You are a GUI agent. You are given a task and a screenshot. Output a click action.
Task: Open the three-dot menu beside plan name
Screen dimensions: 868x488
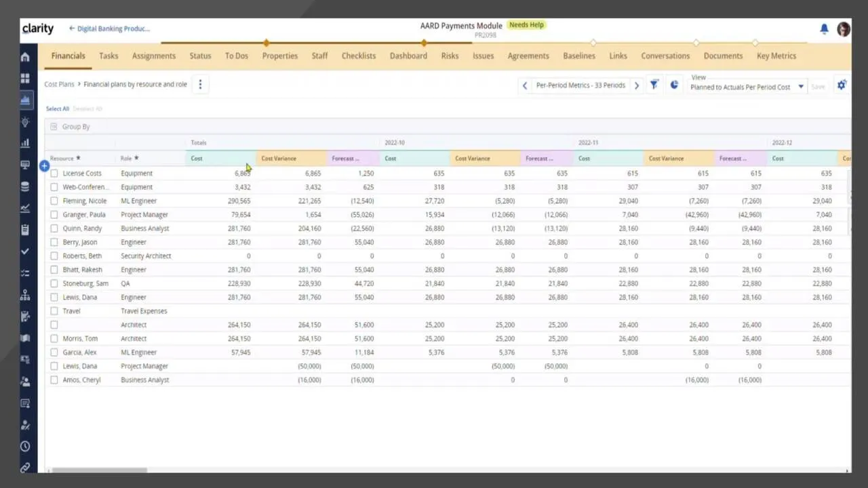coord(200,85)
